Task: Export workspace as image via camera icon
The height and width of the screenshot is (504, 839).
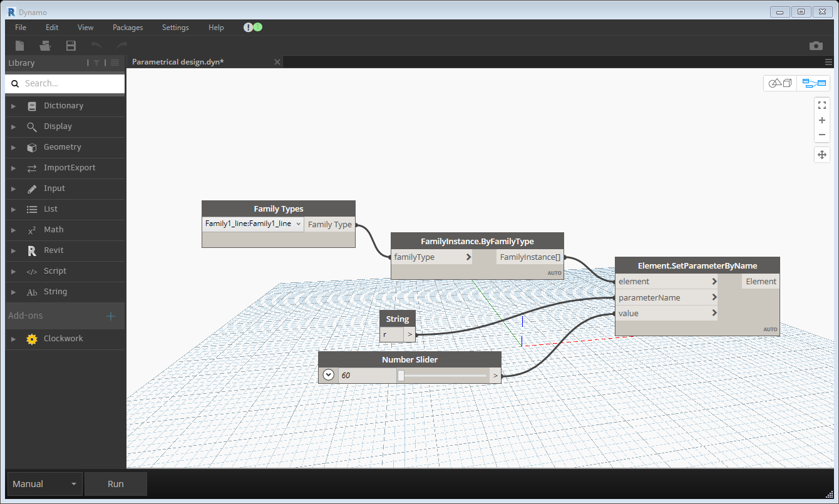Action: coord(816,46)
